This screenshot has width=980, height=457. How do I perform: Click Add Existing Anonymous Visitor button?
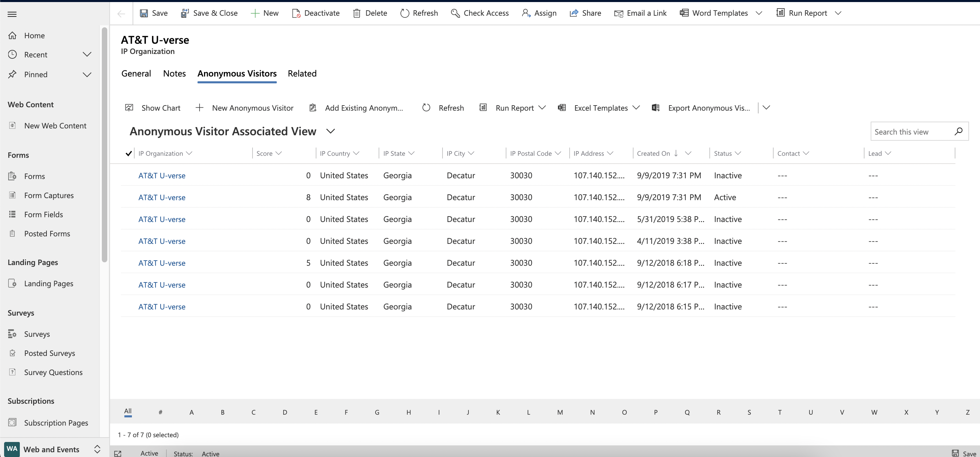356,108
